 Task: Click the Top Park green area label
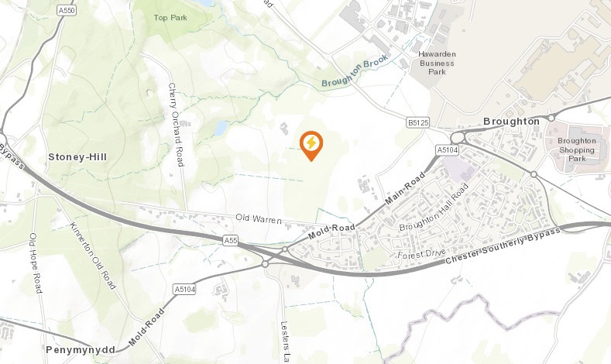point(170,18)
